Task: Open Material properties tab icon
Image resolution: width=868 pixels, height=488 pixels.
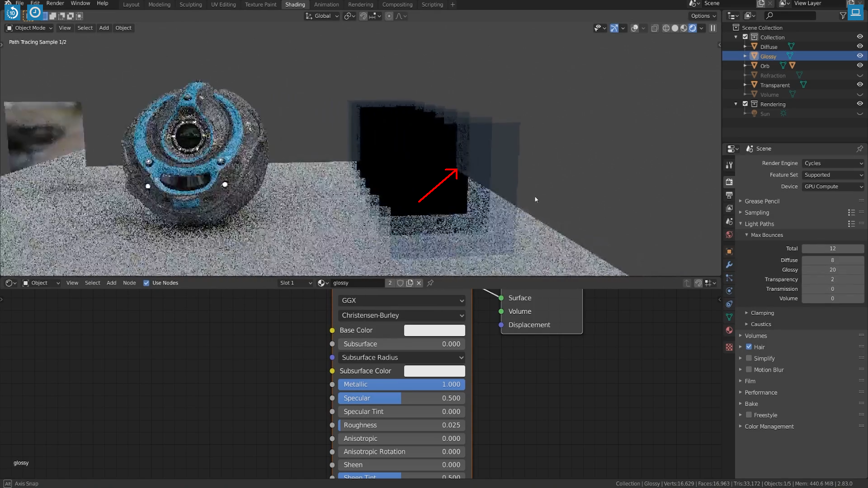Action: pos(729,330)
